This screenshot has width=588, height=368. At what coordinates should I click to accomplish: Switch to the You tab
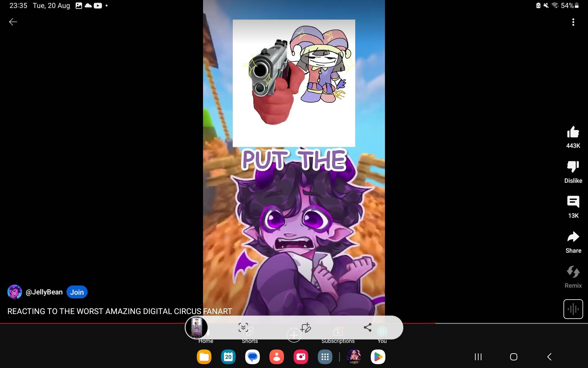point(382,341)
